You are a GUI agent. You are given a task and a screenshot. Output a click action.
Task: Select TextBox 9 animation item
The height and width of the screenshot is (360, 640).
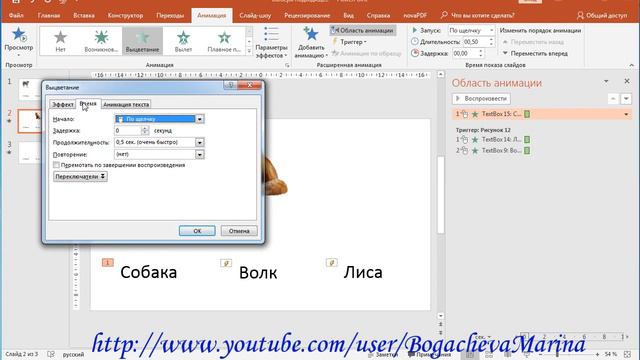494,151
